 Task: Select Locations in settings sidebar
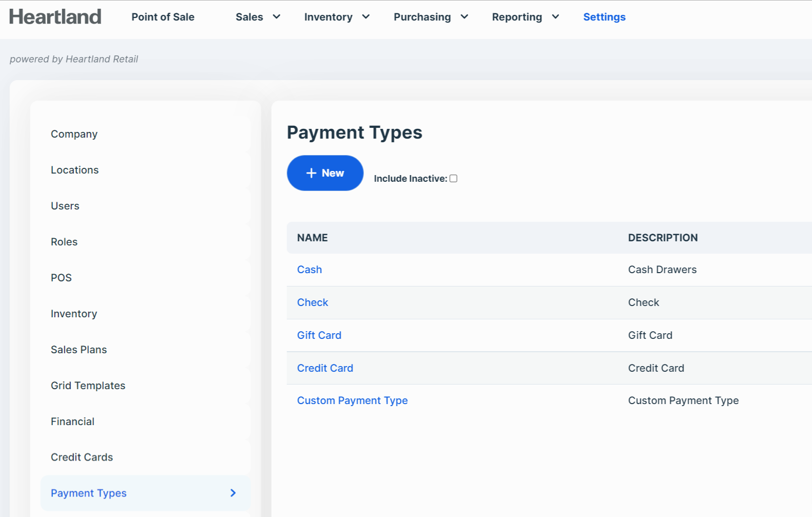[145, 170]
